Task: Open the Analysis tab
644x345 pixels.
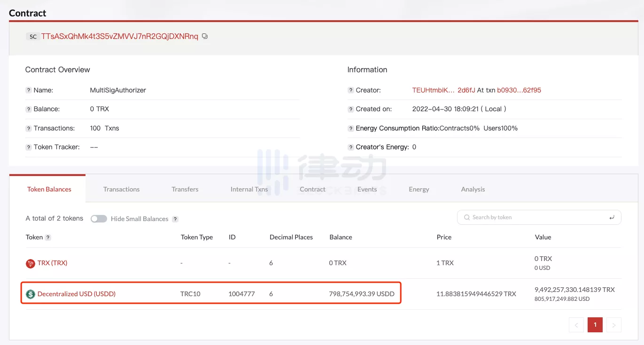Action: (473, 189)
